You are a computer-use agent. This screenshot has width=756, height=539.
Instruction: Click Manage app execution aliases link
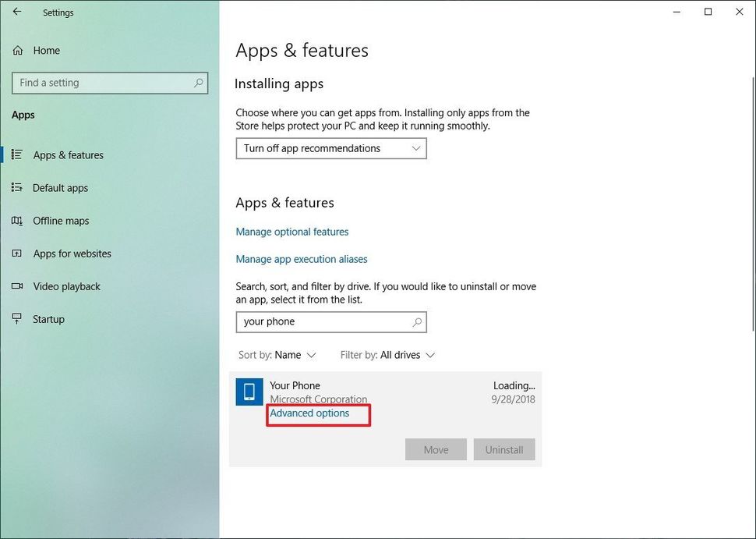(302, 259)
